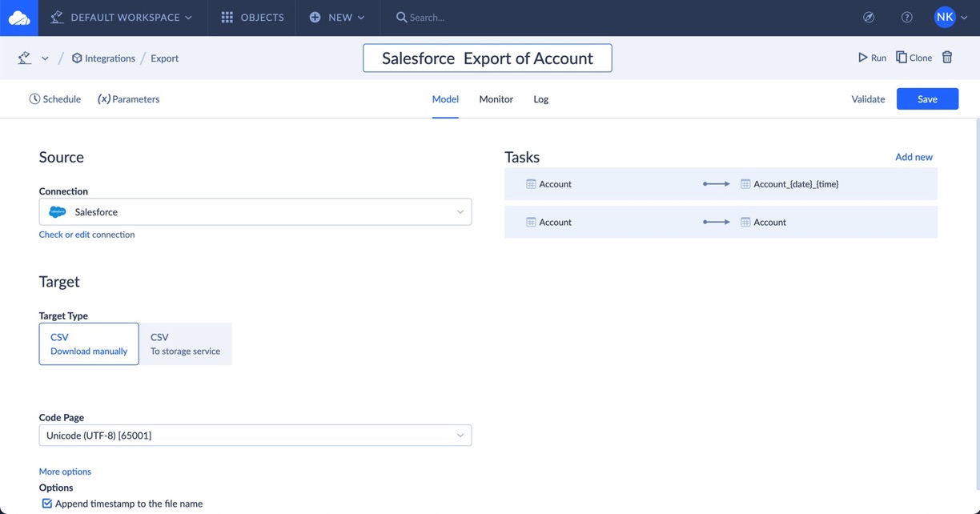Click the breadcrumb workspace icon
This screenshot has height=514, width=980.
tap(25, 58)
